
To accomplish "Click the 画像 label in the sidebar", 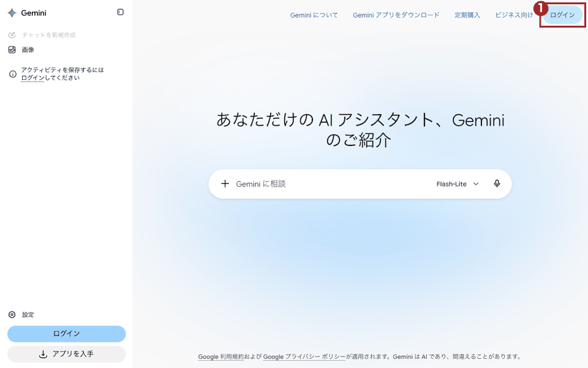I will (x=28, y=50).
